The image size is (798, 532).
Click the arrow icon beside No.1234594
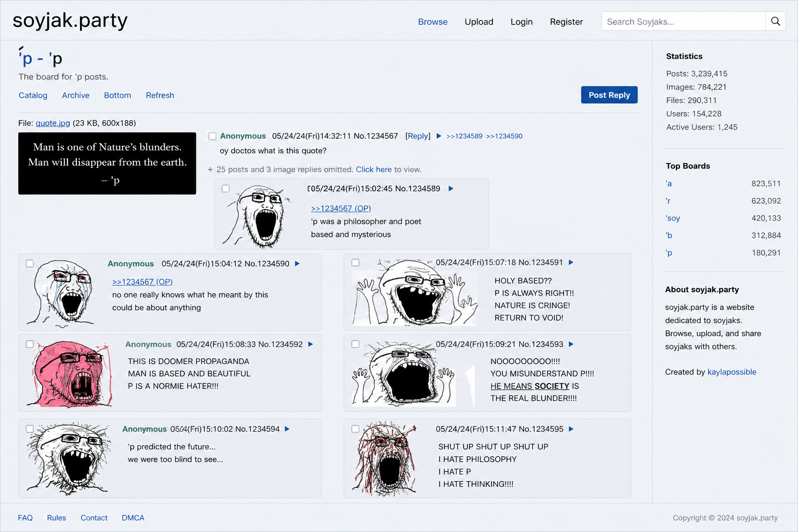pos(287,429)
